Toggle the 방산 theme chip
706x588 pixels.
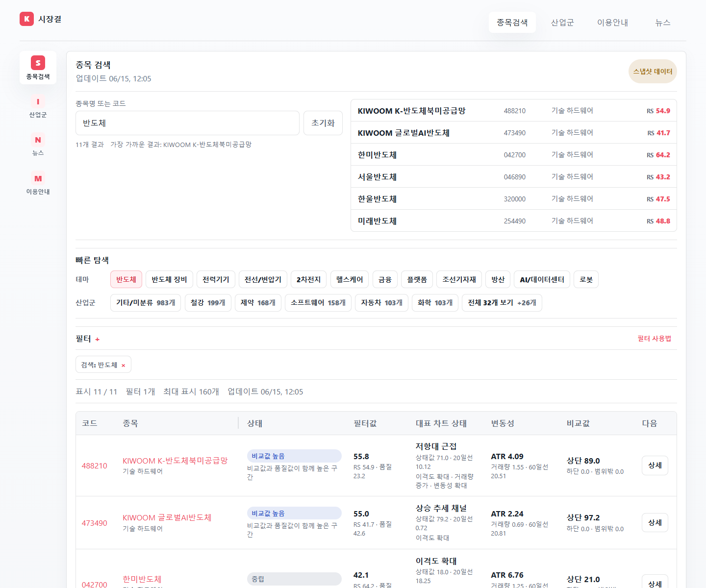coord(498,279)
